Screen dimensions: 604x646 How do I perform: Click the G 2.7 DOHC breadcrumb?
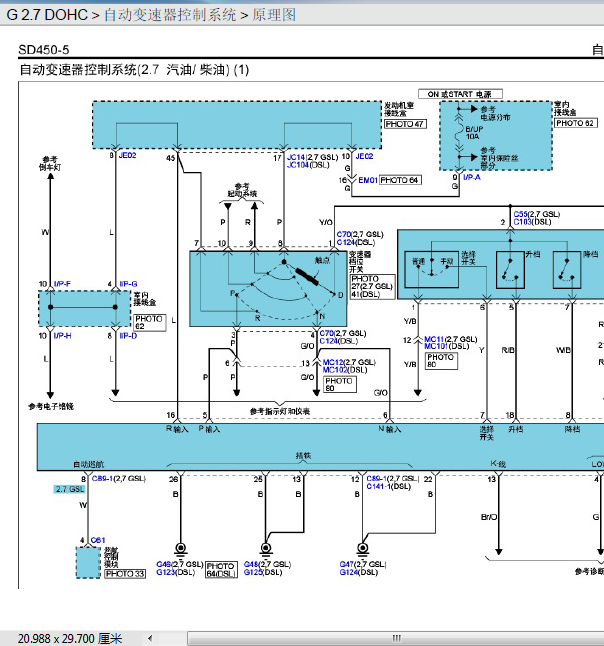47,15
